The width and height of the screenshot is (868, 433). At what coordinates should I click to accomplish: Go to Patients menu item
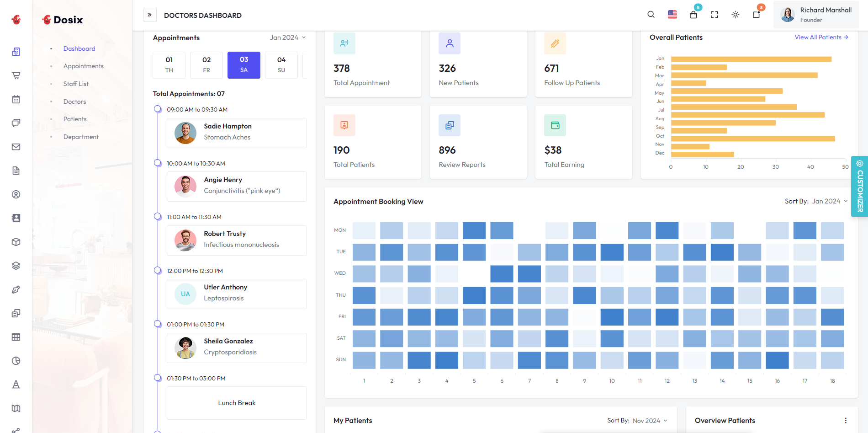pyautogui.click(x=75, y=119)
